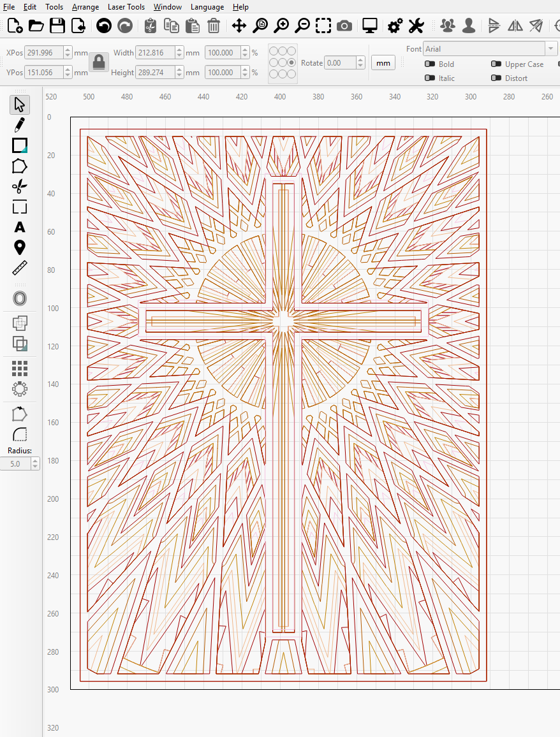The image size is (560, 737).
Task: Paste from the clipboard with the Paste icon
Action: pyautogui.click(x=193, y=26)
